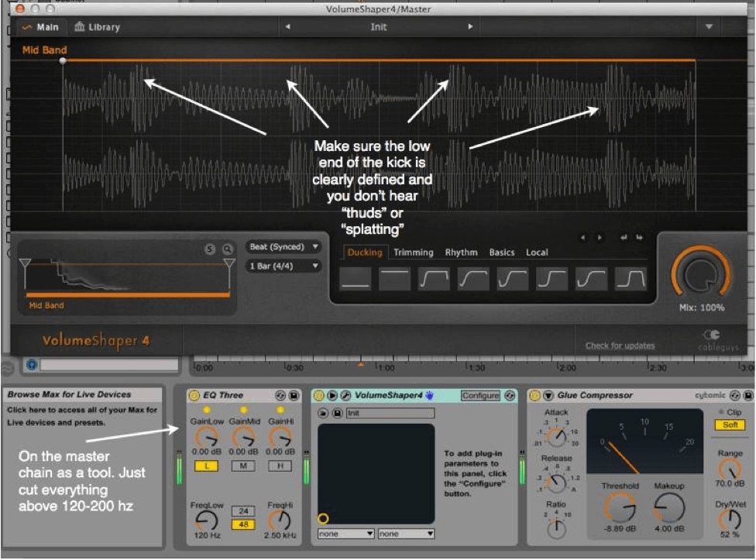Click VolumeShaper4 save preset disk icon
The width and height of the screenshot is (756, 560).
point(337,413)
